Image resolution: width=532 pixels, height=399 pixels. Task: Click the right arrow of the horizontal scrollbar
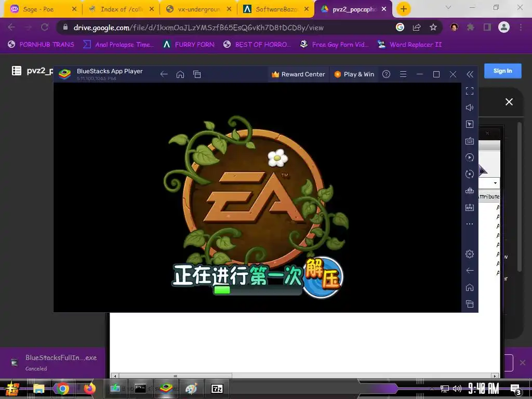coord(495,376)
